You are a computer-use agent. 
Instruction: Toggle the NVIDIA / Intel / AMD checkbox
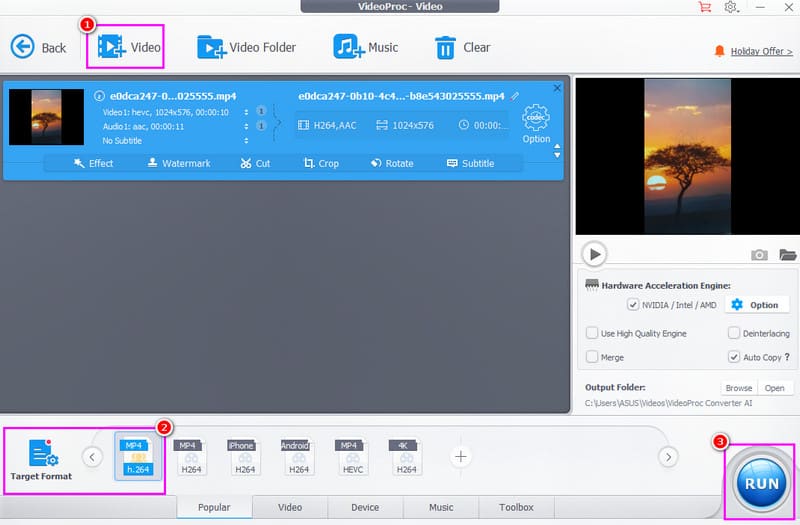pyautogui.click(x=632, y=305)
